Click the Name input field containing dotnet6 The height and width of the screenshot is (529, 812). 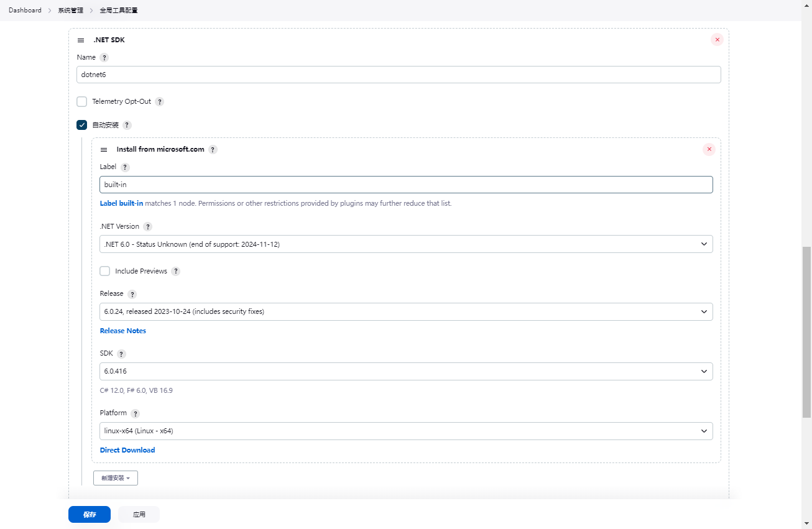point(398,75)
